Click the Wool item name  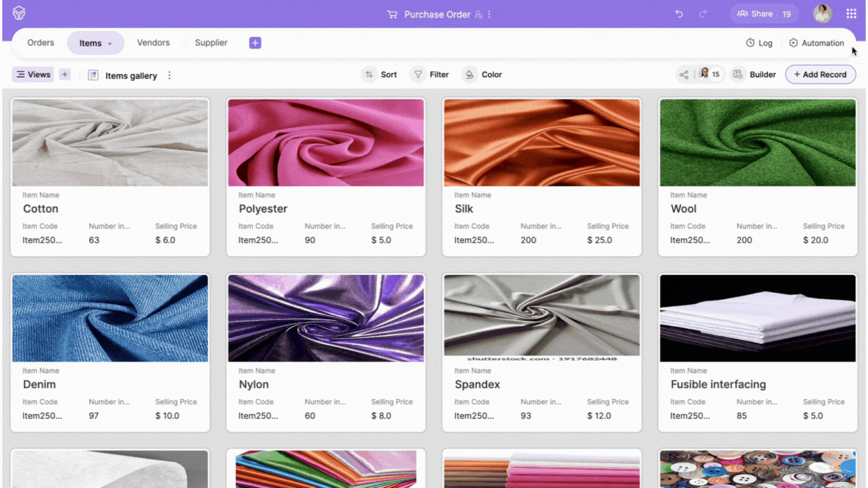pos(683,209)
